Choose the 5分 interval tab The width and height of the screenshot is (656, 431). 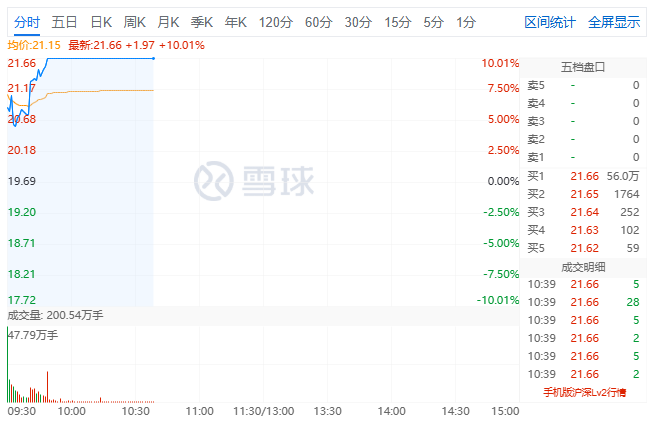click(x=433, y=22)
